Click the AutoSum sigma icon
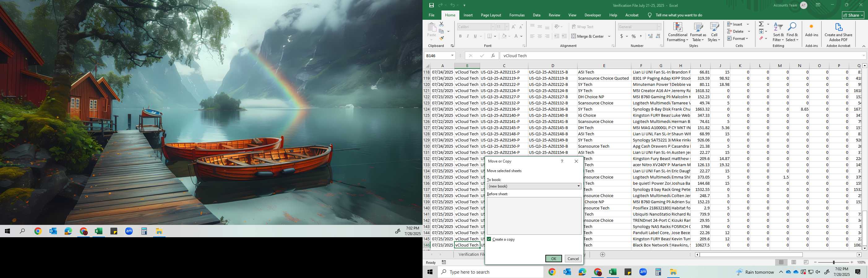 coord(761,24)
